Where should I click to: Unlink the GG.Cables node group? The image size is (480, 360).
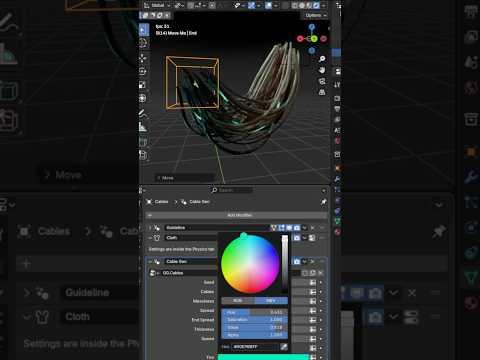[320, 273]
